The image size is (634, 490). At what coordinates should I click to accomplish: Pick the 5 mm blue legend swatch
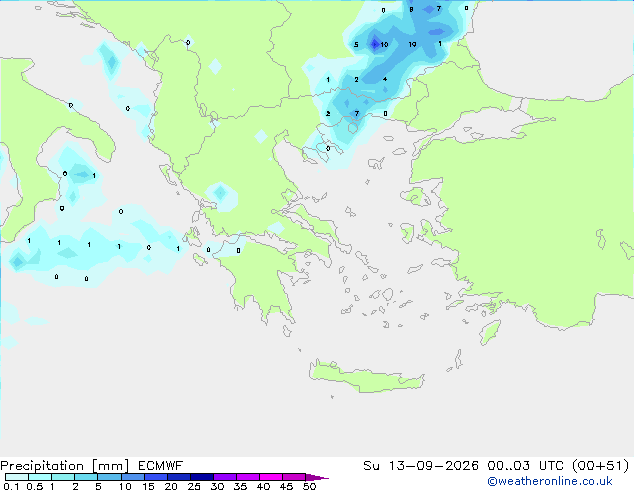click(x=109, y=477)
